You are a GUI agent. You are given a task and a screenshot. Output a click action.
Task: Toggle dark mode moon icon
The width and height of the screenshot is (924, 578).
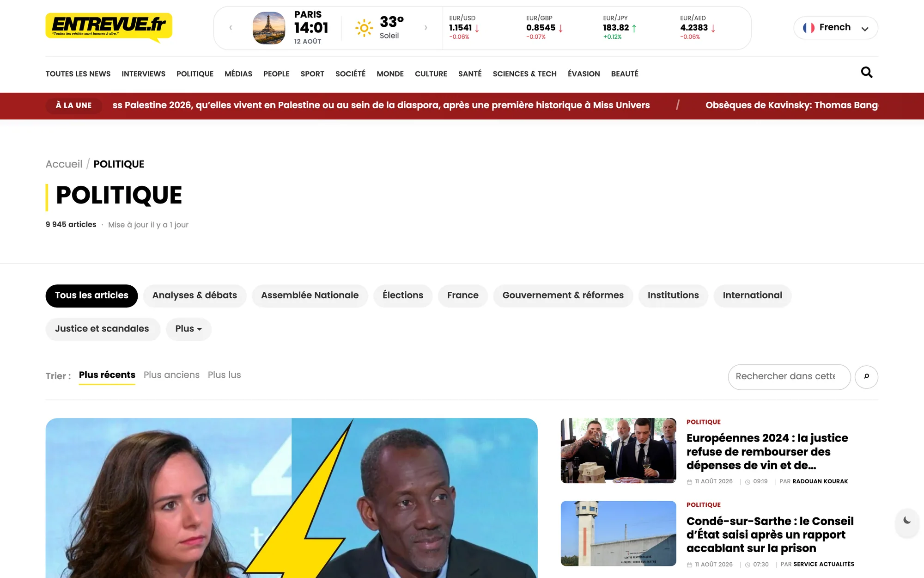907,521
